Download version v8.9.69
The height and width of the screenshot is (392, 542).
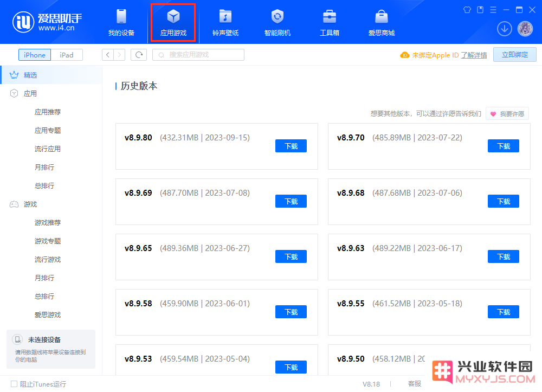pos(291,201)
